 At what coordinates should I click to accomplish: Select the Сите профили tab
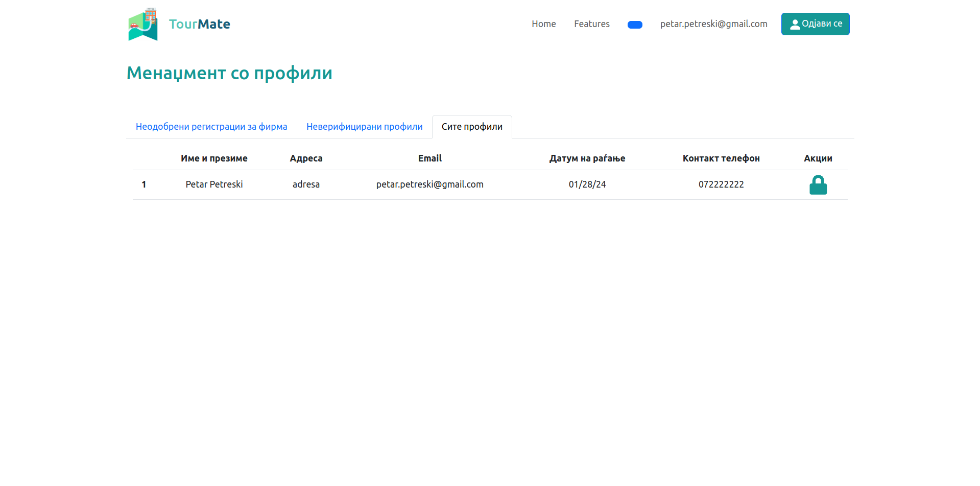(x=472, y=127)
